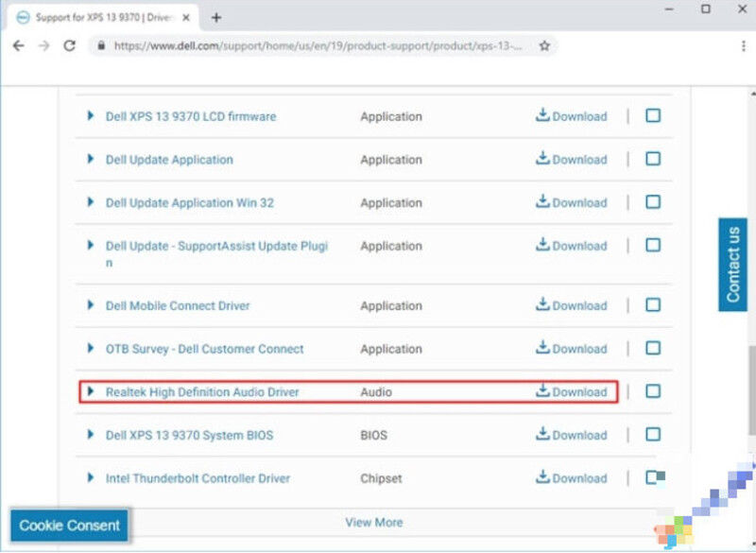Screen dimensions: 756x553
Task: Go back to the previous page
Action: coord(18,45)
